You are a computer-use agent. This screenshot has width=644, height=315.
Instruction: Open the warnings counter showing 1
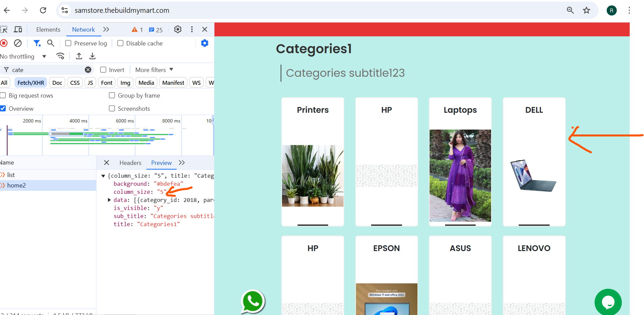[137, 30]
